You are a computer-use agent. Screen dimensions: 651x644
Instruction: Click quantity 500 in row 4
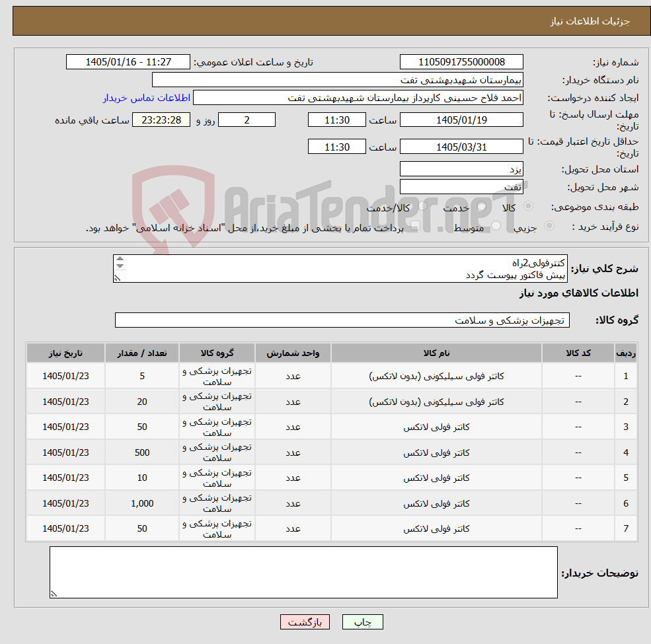pos(142,452)
